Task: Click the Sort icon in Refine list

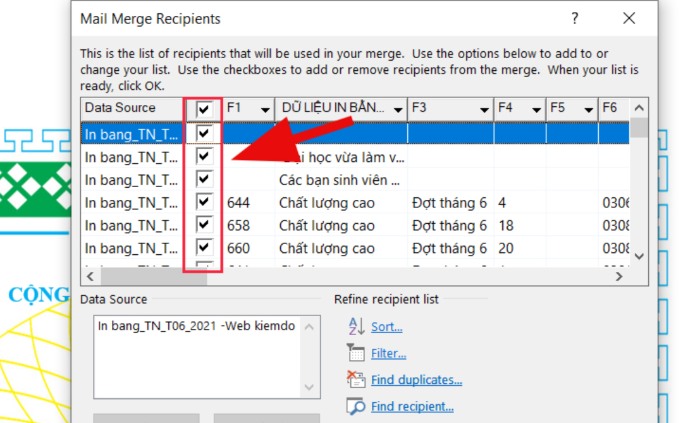Action: (x=355, y=326)
